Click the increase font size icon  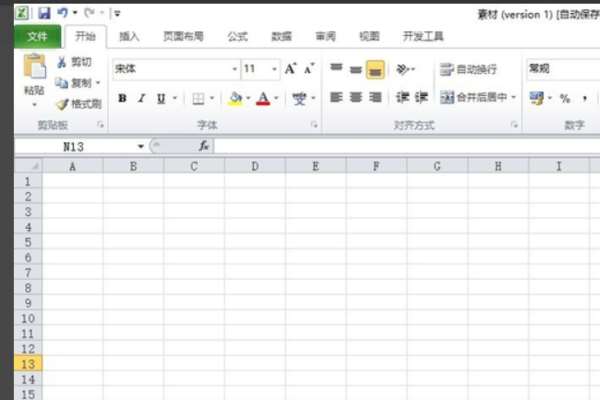pyautogui.click(x=290, y=69)
